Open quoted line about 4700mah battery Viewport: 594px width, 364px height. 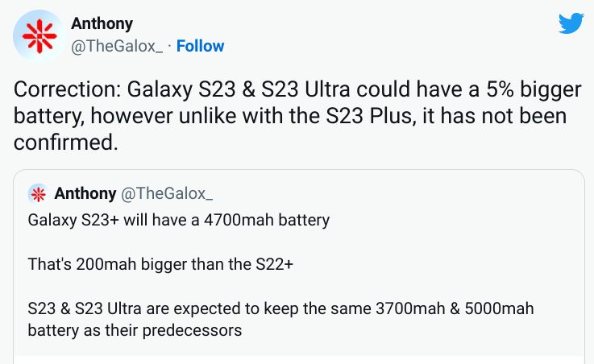pyautogui.click(x=179, y=220)
